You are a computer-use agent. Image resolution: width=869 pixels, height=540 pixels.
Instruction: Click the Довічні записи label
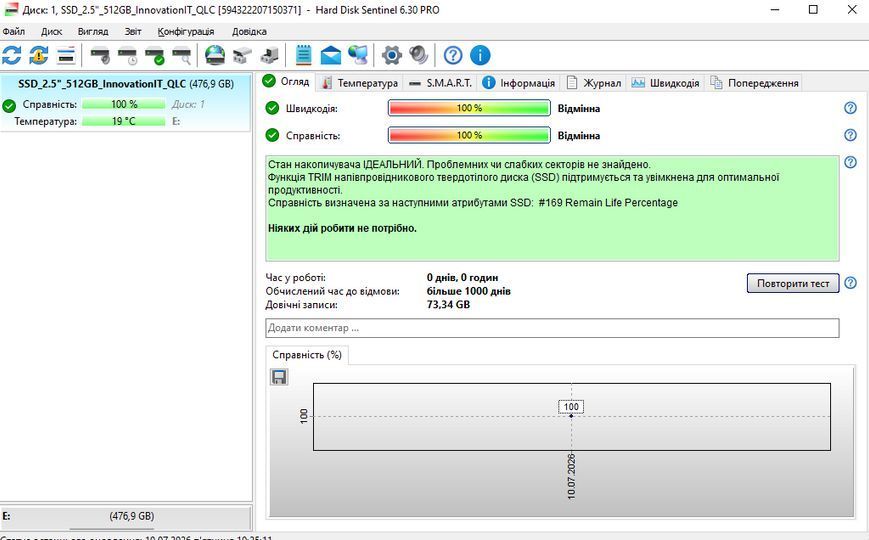point(301,304)
